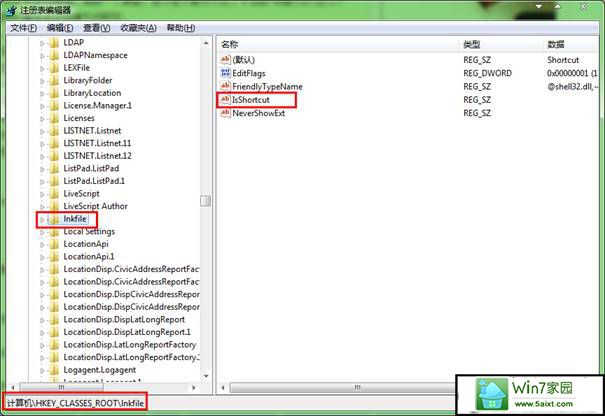Screen dimensions: 605x416
Task: Open the 文件(F) menu
Action: tap(24, 28)
